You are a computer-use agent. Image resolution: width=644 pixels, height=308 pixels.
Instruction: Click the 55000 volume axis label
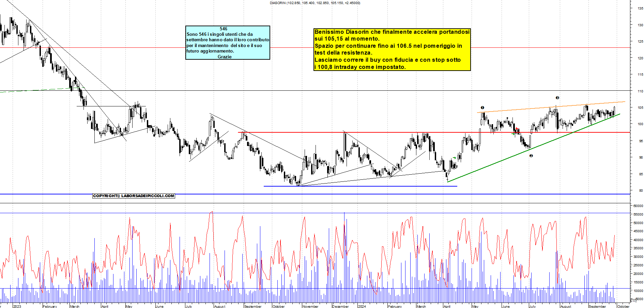coord(639,215)
